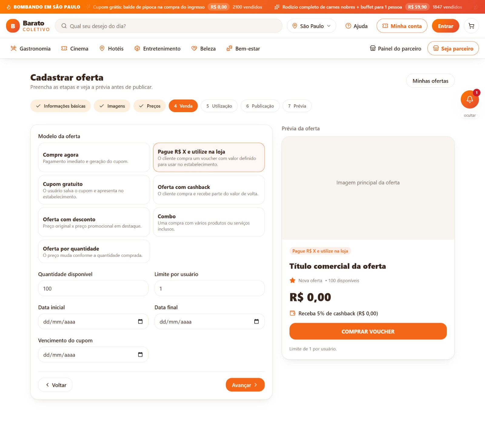485x448 pixels.
Task: Click the Data inicial date field
Action: pyautogui.click(x=93, y=322)
